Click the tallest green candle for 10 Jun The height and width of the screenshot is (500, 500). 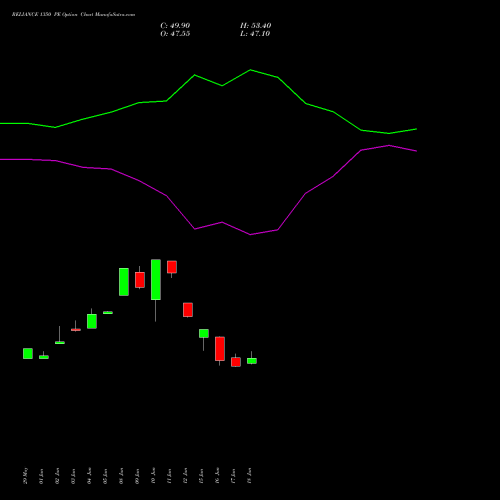click(156, 280)
